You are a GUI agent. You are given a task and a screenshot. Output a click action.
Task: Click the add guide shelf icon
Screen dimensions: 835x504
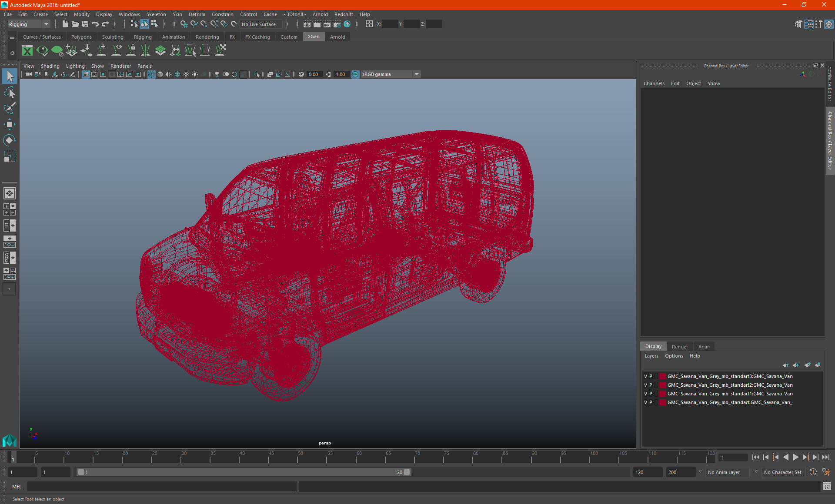[101, 50]
